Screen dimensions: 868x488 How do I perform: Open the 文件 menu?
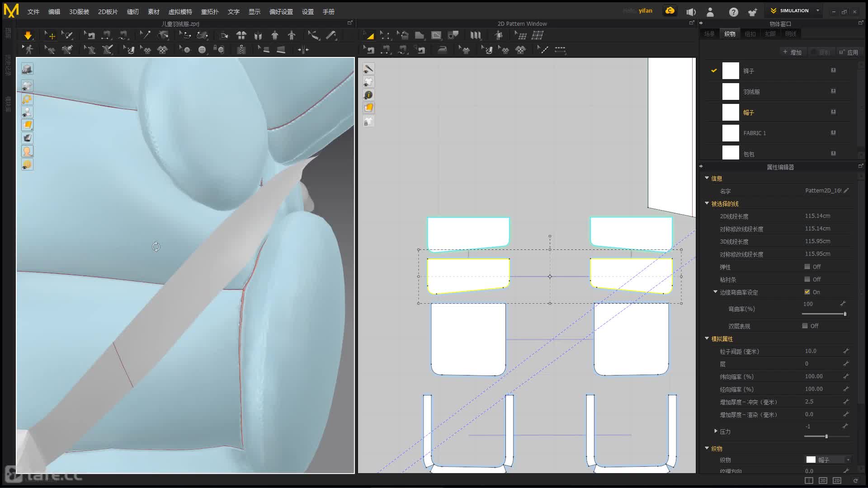(x=33, y=12)
